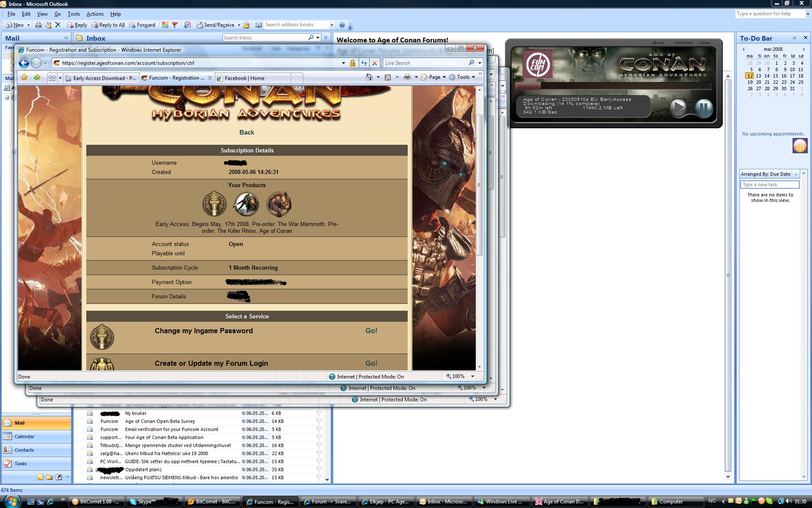
Task: Open Outlook Address Book icon
Action: point(258,25)
